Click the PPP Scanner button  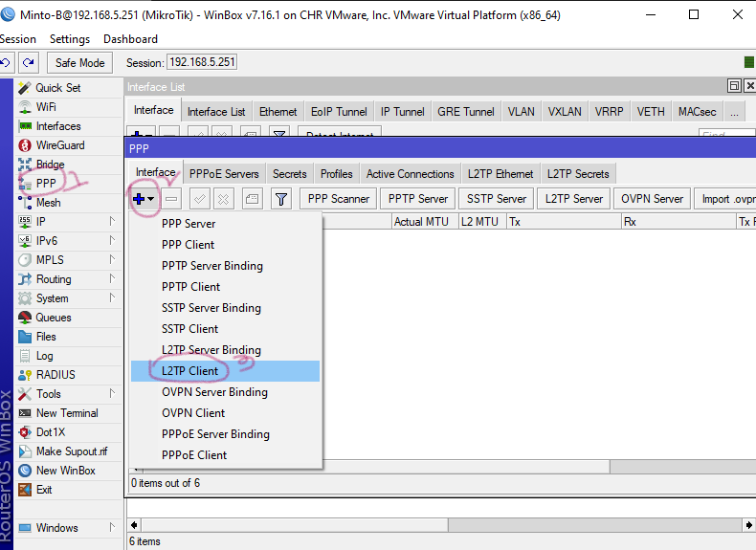(339, 199)
